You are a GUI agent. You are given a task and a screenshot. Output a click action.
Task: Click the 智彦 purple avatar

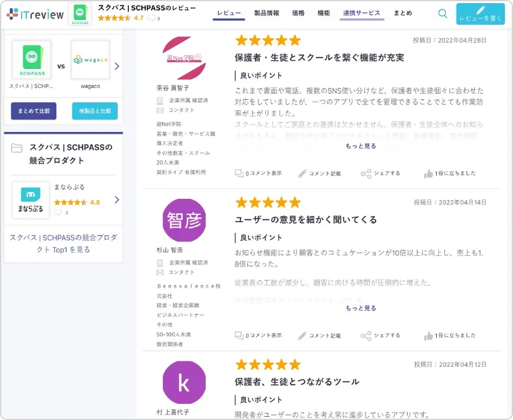(184, 220)
